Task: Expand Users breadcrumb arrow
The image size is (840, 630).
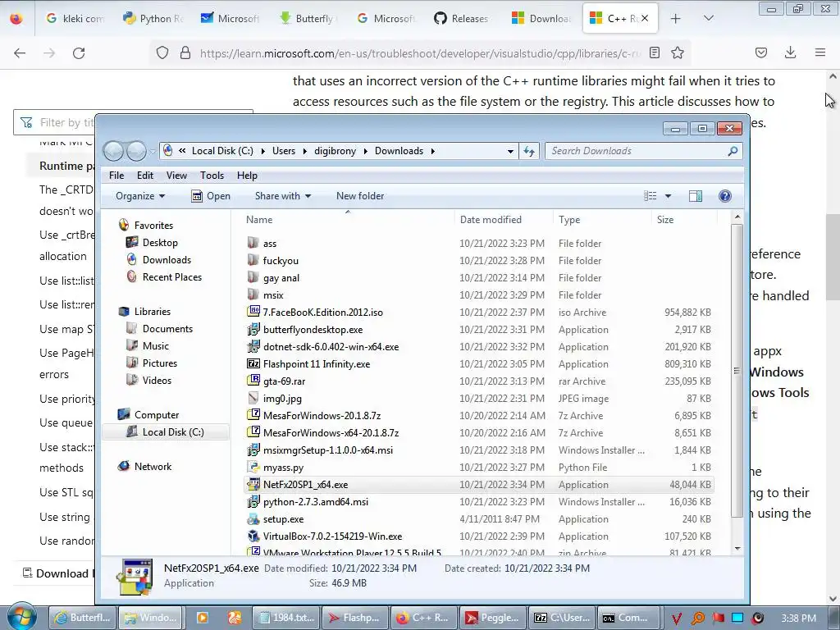Action: tap(305, 151)
